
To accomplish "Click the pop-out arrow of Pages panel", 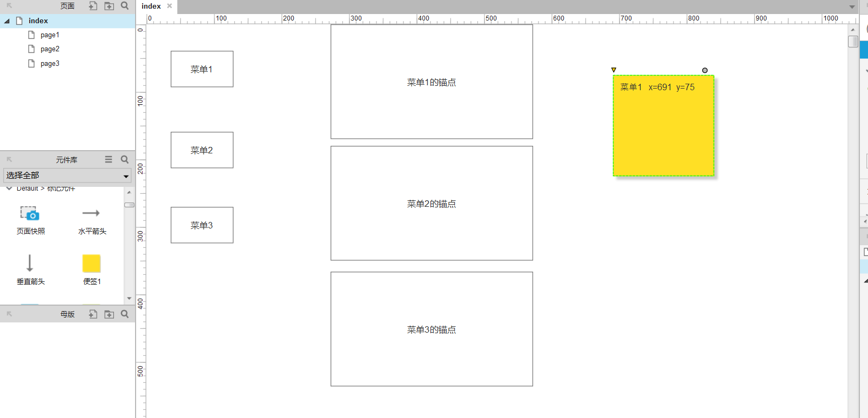I will (9, 6).
